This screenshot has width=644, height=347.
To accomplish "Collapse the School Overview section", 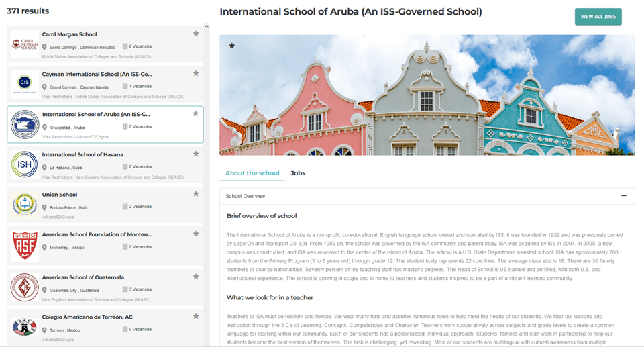I will point(623,196).
